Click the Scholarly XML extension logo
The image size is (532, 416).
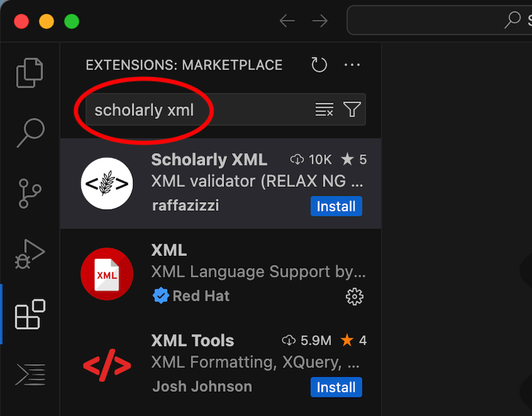pyautogui.click(x=106, y=184)
